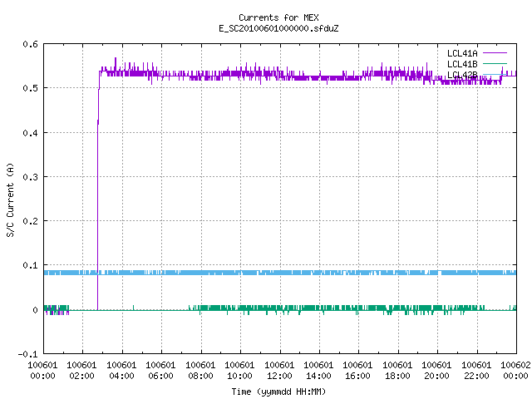Click the green LCL41B legend line sample
532x399 pixels.
[x=495, y=63]
